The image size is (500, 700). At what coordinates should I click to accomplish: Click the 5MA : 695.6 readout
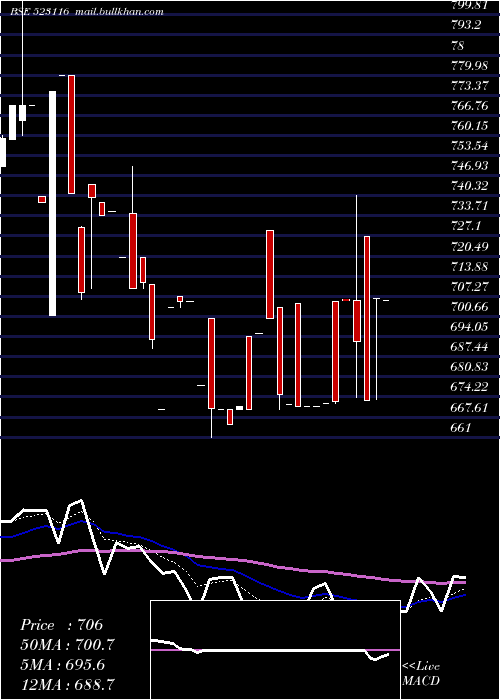coord(63,665)
